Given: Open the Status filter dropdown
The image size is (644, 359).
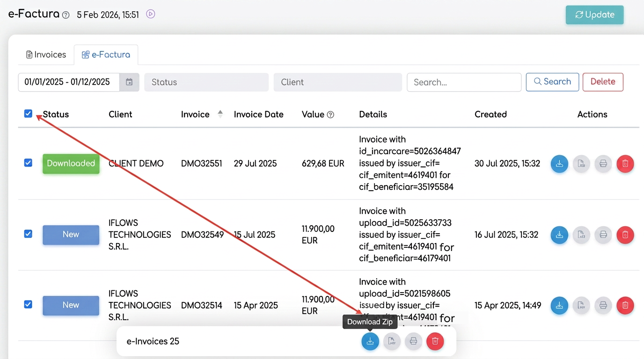Looking at the screenshot, I should click(206, 82).
